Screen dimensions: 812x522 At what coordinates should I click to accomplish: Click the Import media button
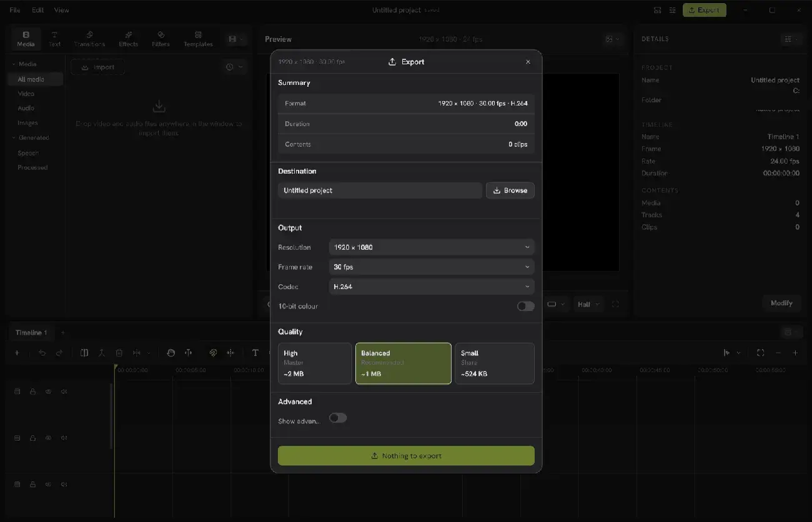click(x=97, y=67)
